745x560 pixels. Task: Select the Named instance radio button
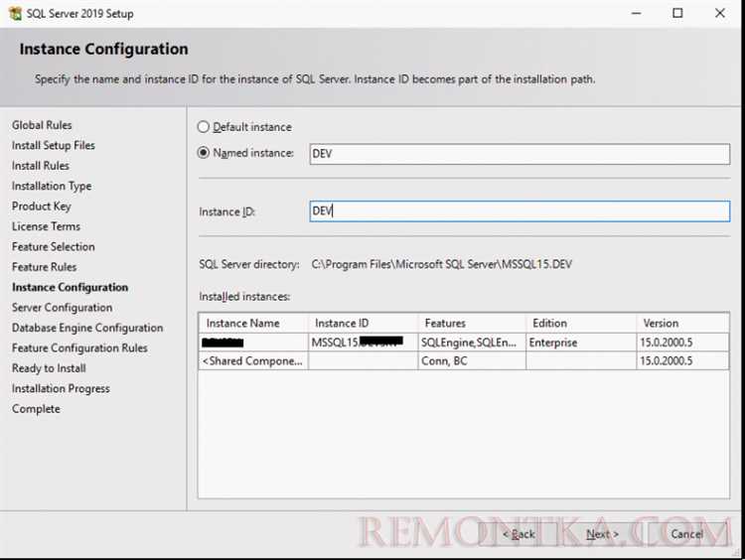(204, 153)
